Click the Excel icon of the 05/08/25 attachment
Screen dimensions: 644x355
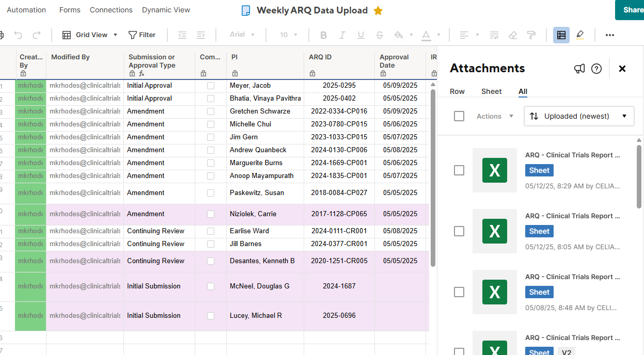[x=495, y=292]
